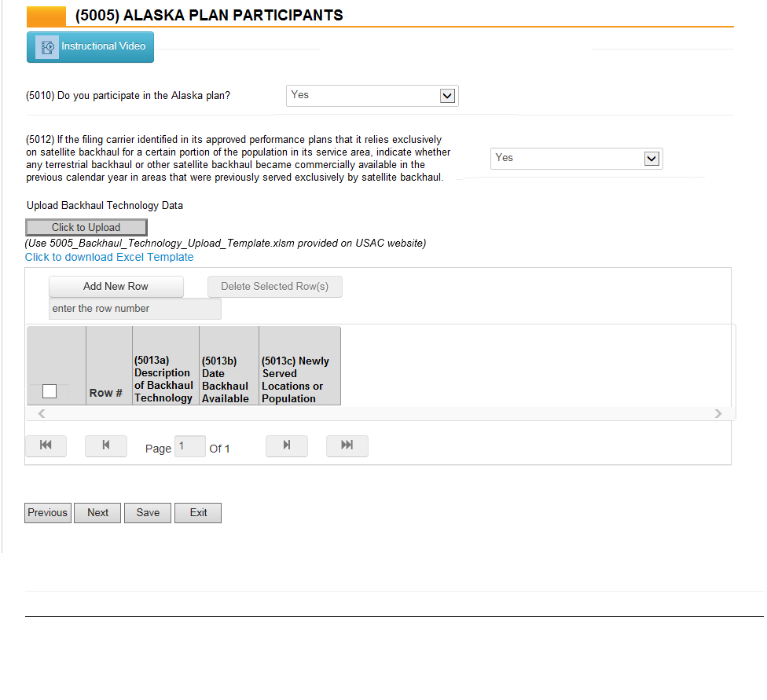Add New Row to the table

tap(116, 287)
